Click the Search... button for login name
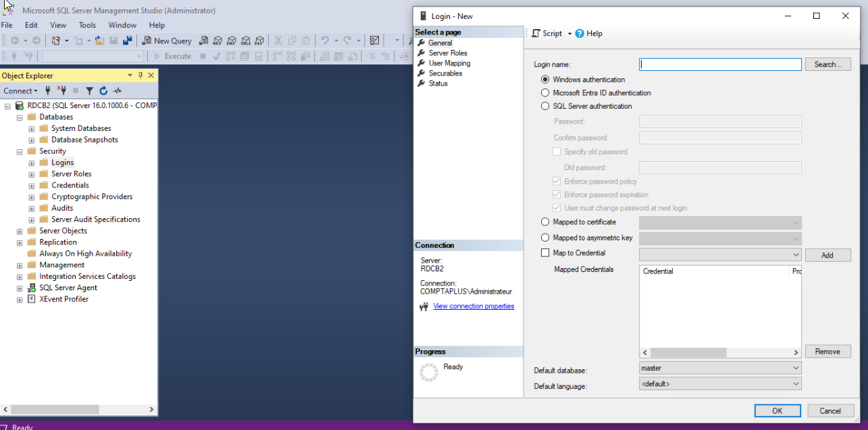This screenshot has width=868, height=430. tap(828, 64)
